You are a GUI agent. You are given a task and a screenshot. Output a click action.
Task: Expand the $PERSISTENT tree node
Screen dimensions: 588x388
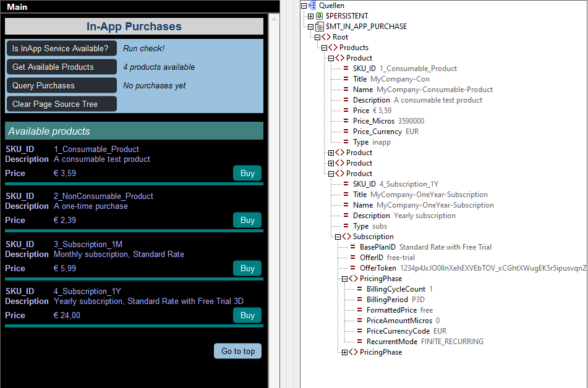pyautogui.click(x=310, y=16)
